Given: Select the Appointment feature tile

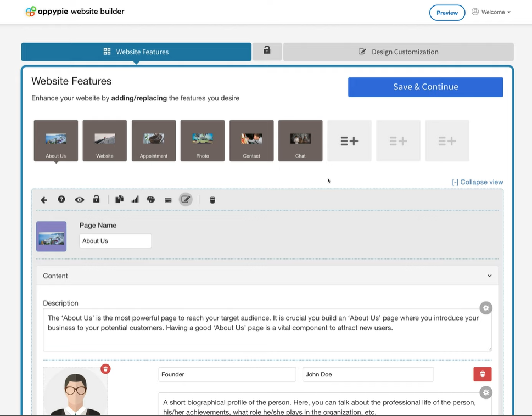Looking at the screenshot, I should pos(154,140).
